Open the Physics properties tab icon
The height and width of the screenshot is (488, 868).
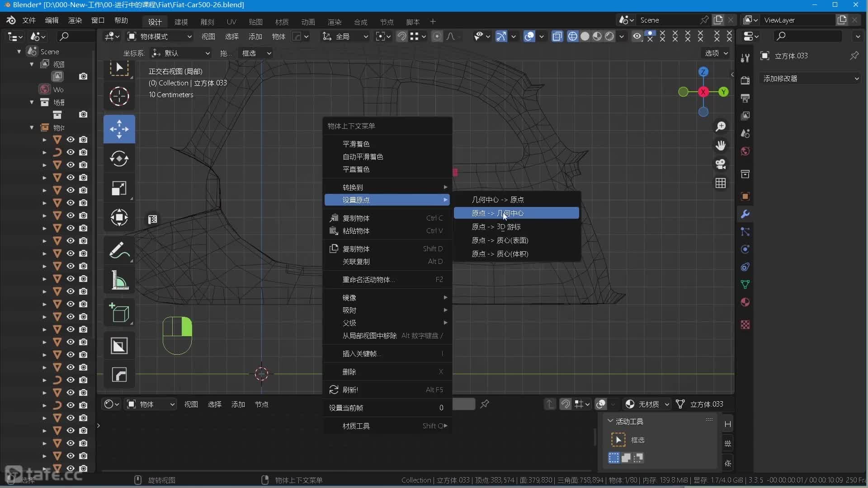click(745, 249)
